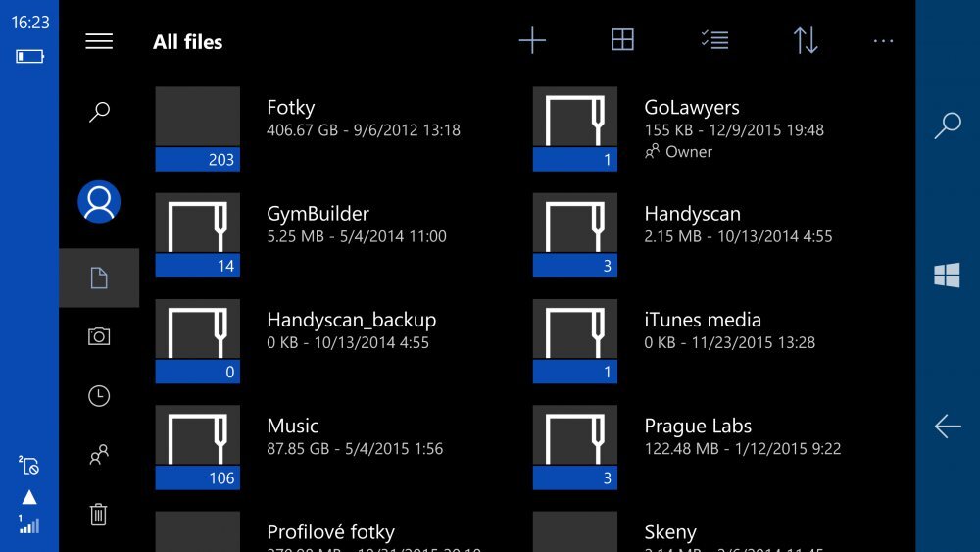The width and height of the screenshot is (980, 552).
Task: Click the 406.67 GB size details
Action: point(364,130)
